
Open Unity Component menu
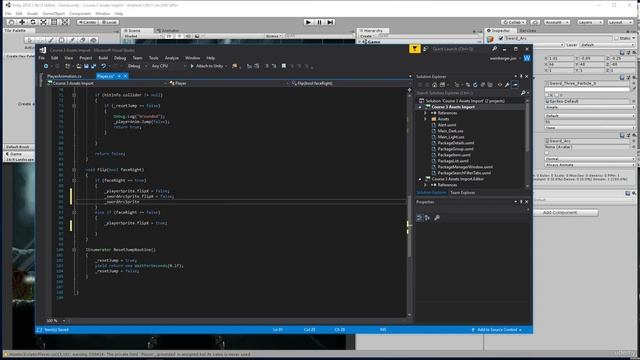80,13
